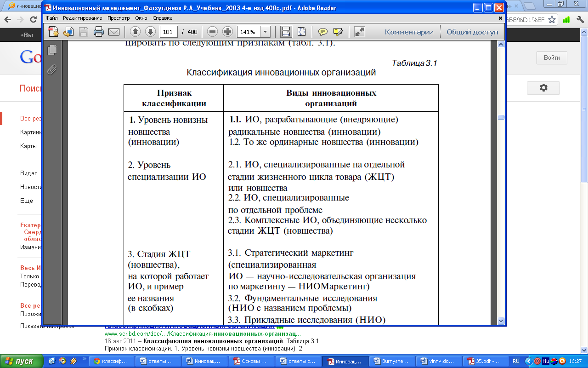Click the page number field showing 101
This screenshot has width=588, height=368.
point(169,32)
